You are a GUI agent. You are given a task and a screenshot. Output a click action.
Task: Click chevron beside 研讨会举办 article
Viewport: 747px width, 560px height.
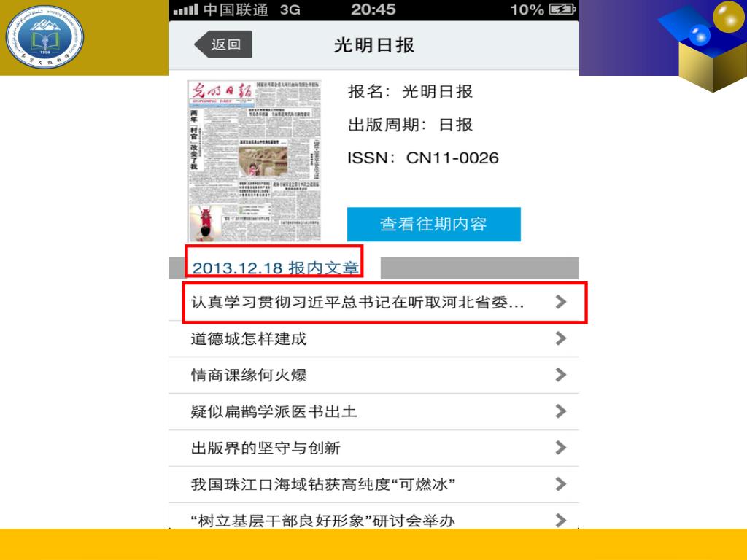[561, 520]
